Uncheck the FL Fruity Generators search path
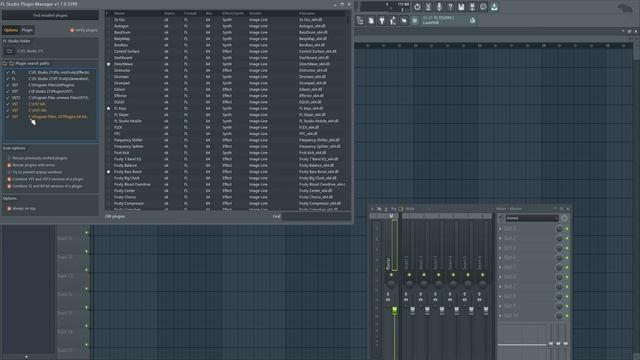The image size is (640, 360). (x=8, y=79)
